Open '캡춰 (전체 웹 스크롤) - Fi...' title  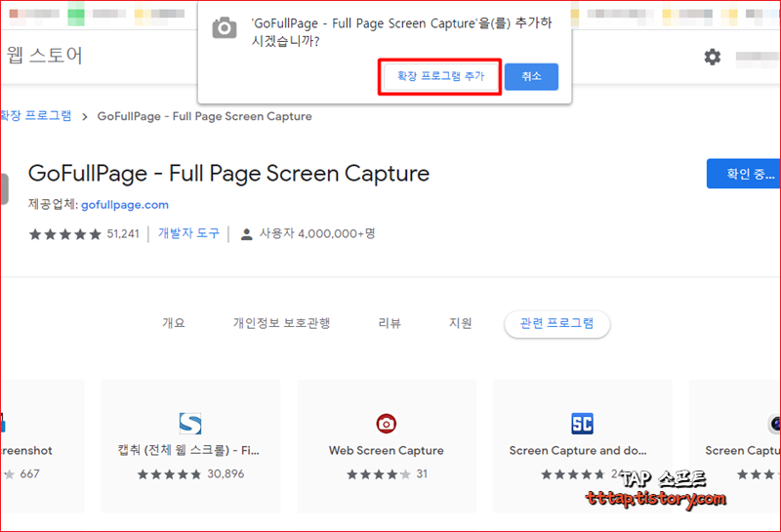click(x=188, y=450)
